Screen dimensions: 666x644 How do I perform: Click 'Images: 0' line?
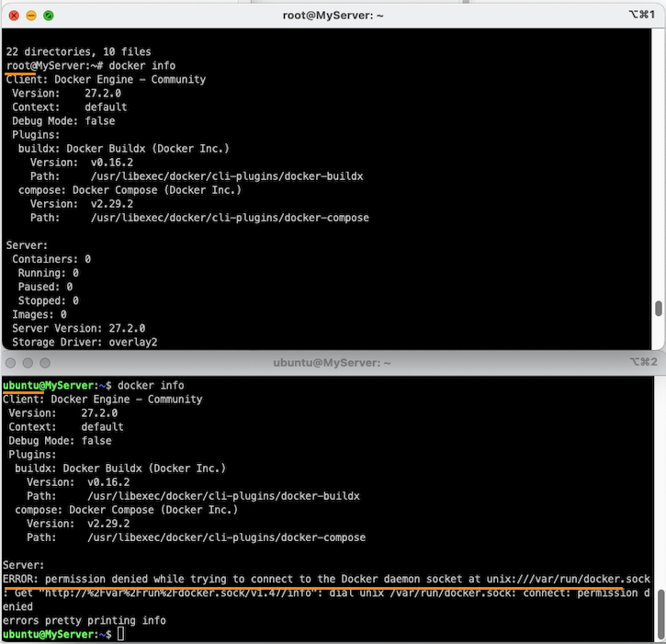point(40,315)
